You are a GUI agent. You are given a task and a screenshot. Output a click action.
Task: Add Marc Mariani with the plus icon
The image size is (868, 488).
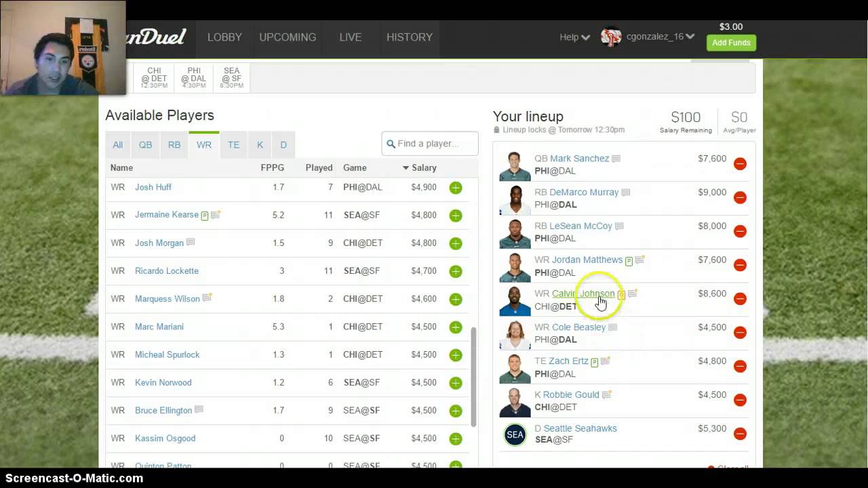(456, 327)
